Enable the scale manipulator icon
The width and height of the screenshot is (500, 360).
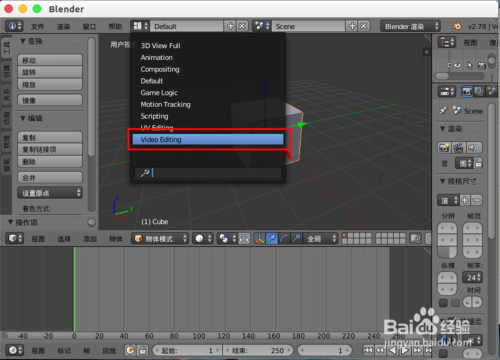pos(296,238)
